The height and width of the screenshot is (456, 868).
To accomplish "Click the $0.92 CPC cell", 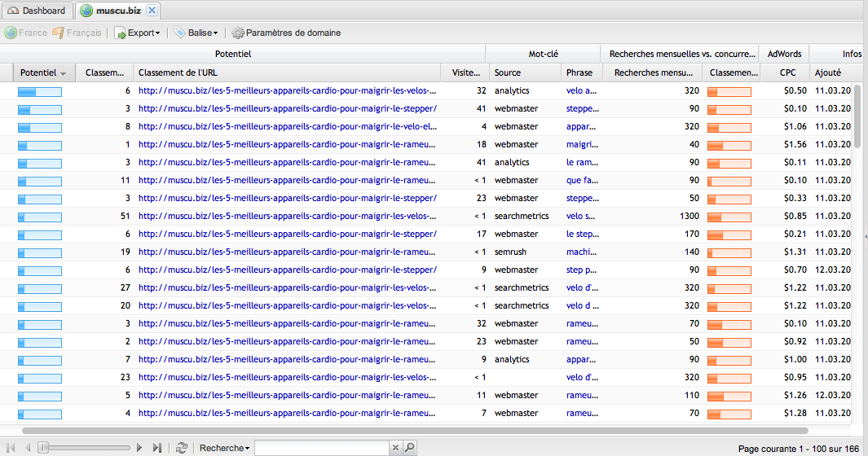I will pyautogui.click(x=795, y=341).
